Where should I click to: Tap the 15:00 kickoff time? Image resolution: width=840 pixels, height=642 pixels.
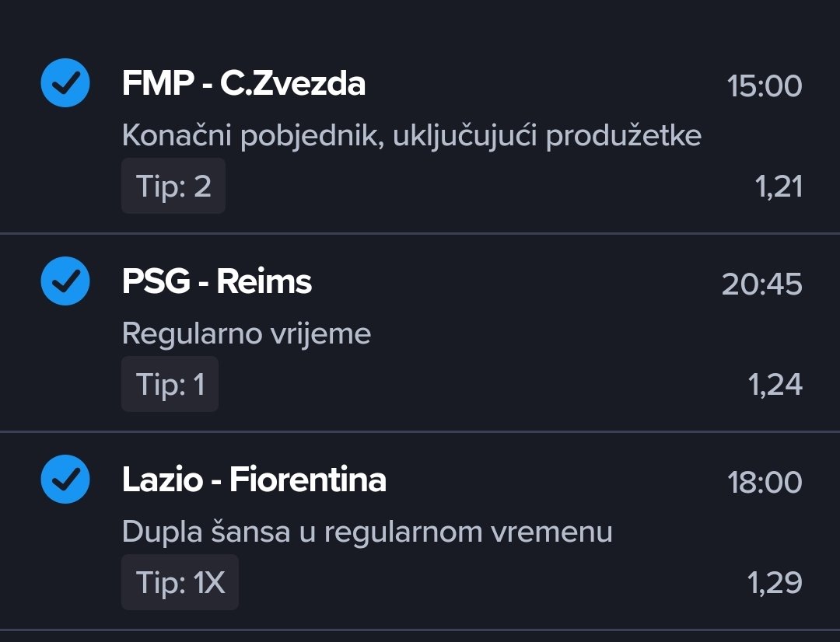tap(765, 85)
